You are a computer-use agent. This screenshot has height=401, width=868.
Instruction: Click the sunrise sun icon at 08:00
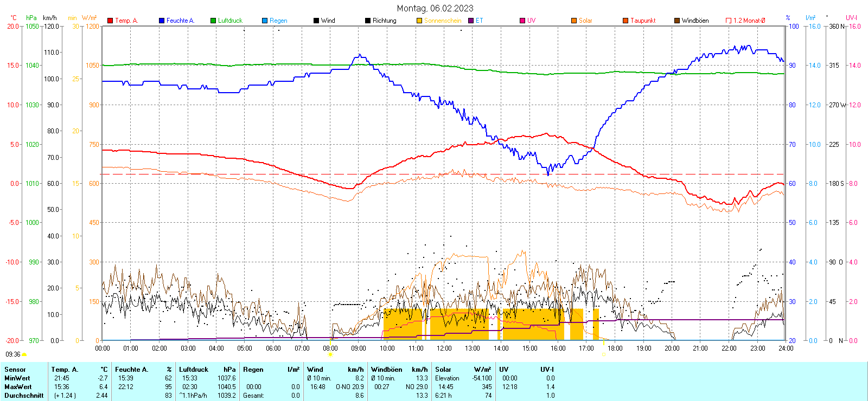(330, 355)
